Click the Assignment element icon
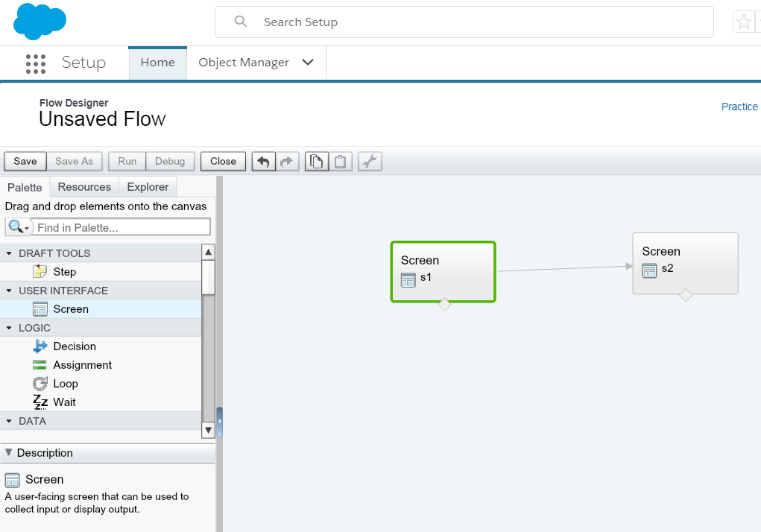 tap(40, 364)
